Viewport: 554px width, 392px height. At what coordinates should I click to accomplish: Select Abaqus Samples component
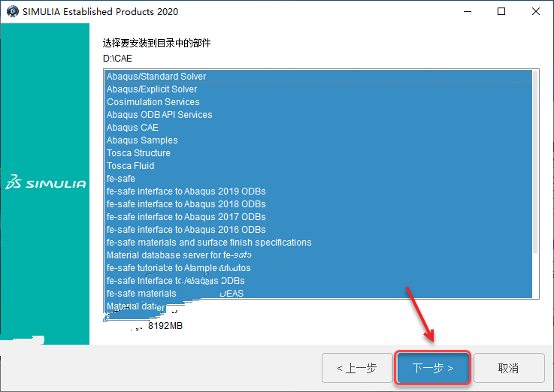318,140
